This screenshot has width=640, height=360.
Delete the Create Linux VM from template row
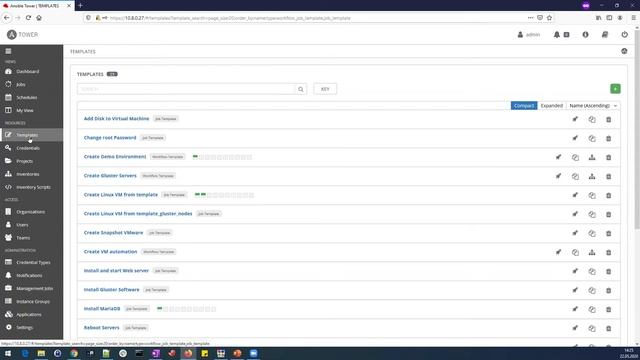click(609, 195)
